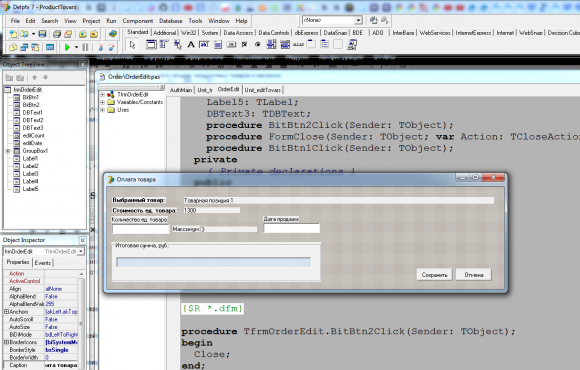Switch to the Events tab in Object Inspector
580x370 pixels.
pyautogui.click(x=43, y=263)
